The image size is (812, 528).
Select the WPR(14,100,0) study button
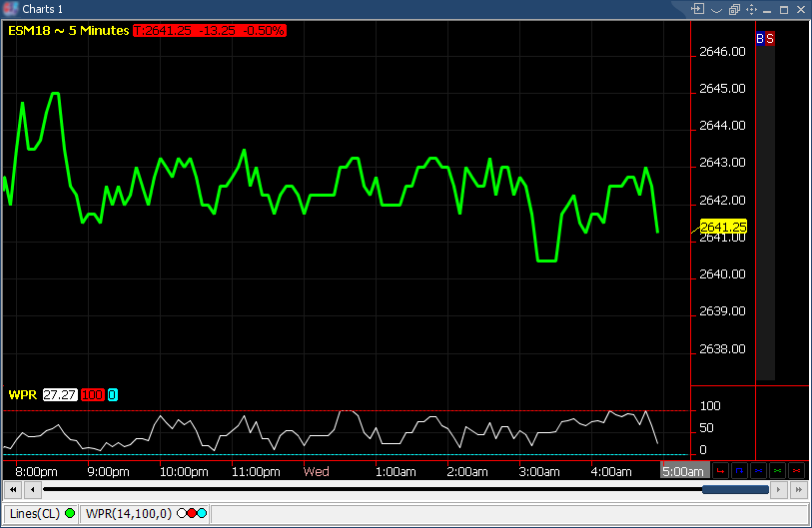pyautogui.click(x=145, y=513)
